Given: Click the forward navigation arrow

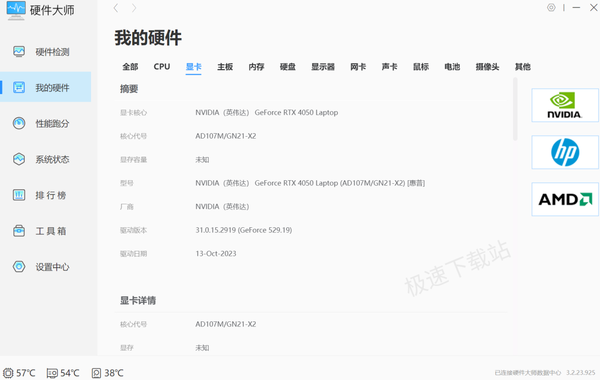Looking at the screenshot, I should coord(134,8).
